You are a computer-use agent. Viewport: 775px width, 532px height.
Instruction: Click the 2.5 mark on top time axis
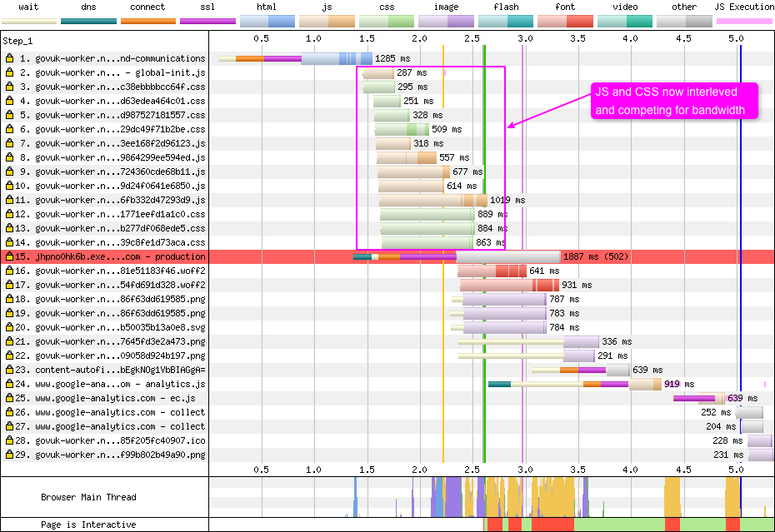coord(472,38)
